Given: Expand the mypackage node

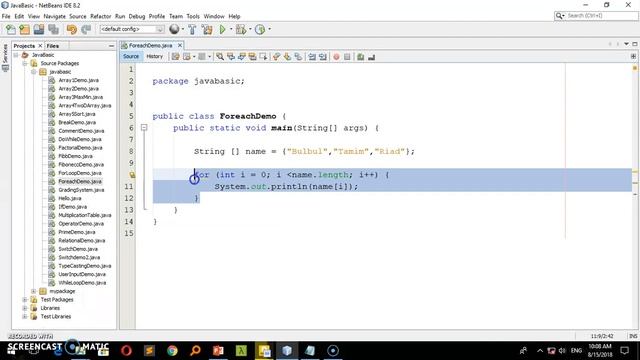Looking at the screenshot, I should 34,291.
